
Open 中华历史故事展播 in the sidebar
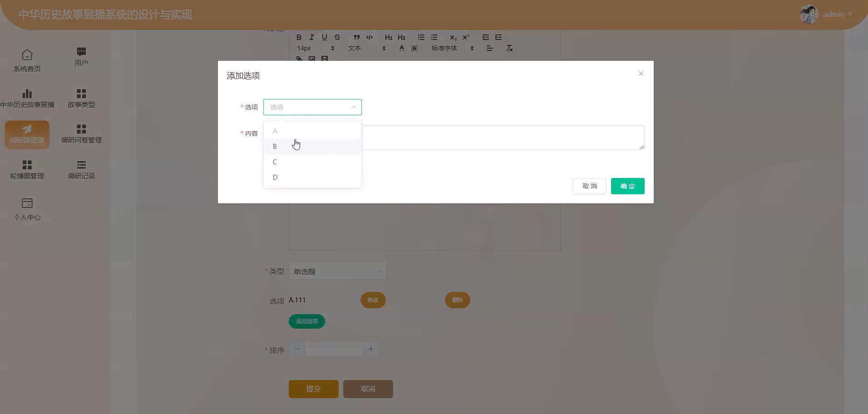[27, 99]
